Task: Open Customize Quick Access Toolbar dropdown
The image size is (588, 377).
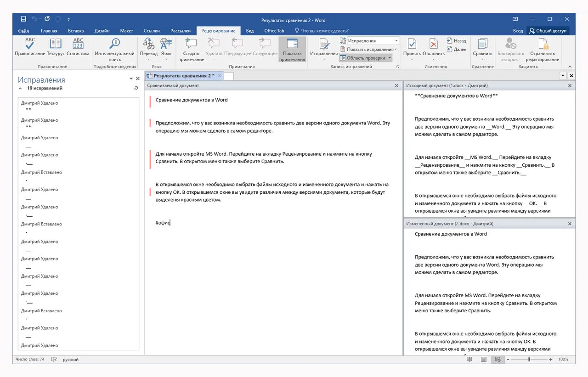Action: click(69, 19)
